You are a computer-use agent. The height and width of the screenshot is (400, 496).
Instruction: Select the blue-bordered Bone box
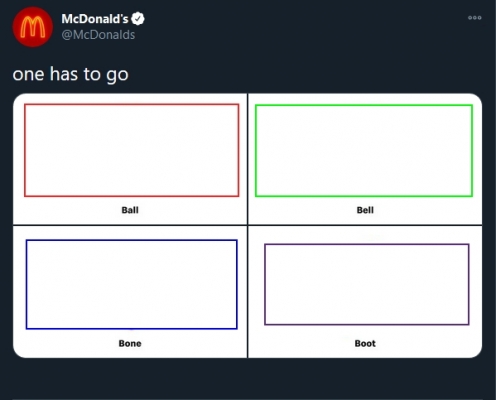[132, 284]
